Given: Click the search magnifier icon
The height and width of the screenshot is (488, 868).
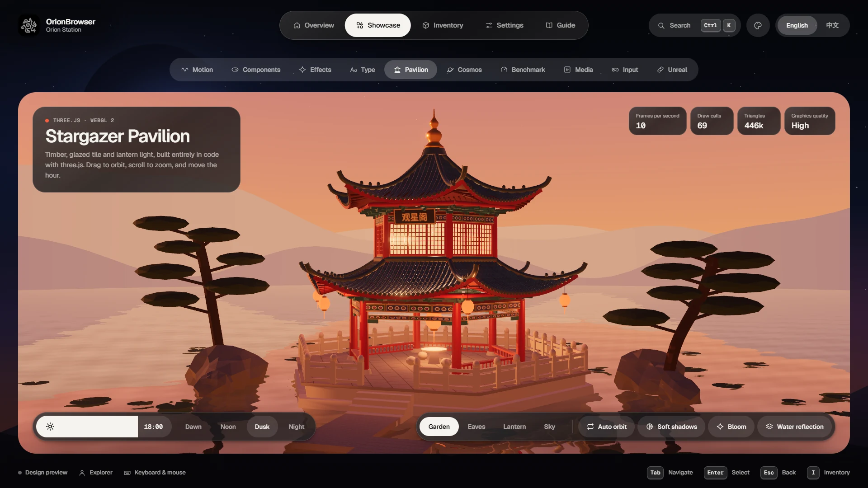Looking at the screenshot, I should pos(661,25).
